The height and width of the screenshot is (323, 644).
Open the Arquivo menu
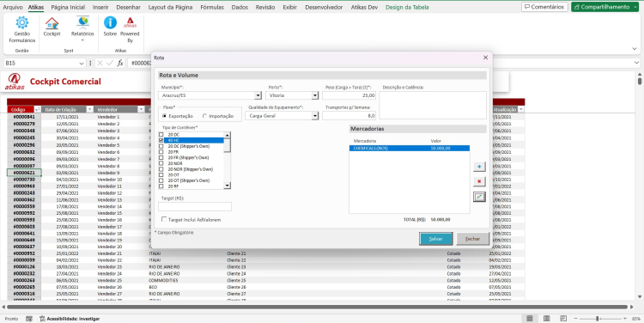13,7
